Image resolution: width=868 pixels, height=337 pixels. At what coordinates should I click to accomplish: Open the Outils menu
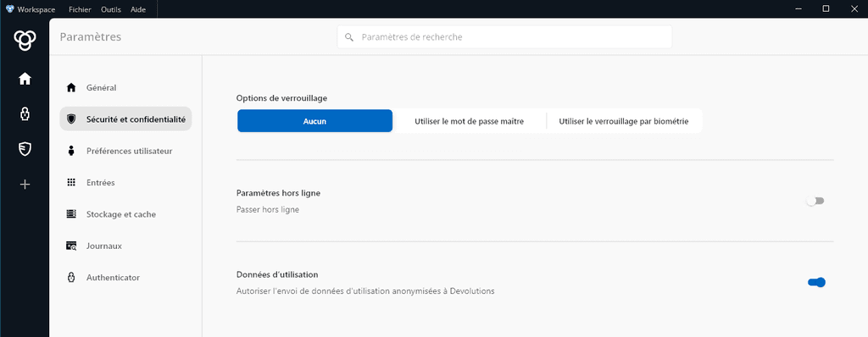click(111, 9)
